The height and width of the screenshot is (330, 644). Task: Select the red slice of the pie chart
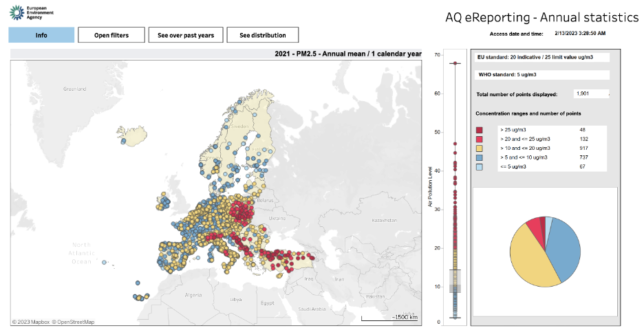534,226
